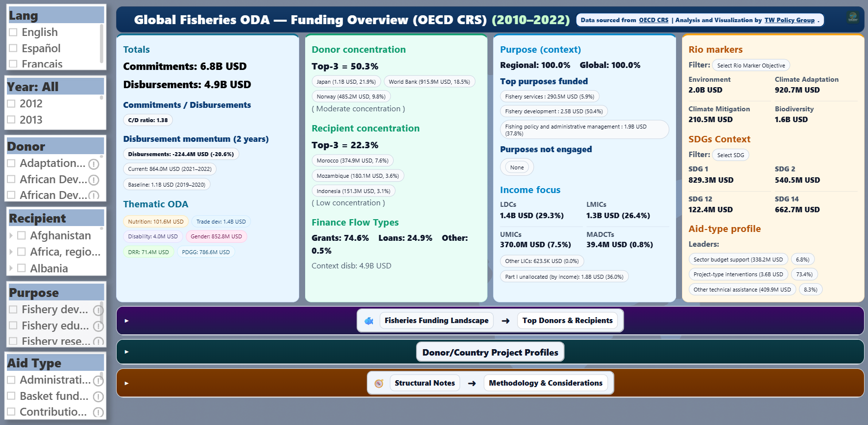Click the Lang list scrollbar
Image resolution: width=868 pixels, height=425 pixels.
pos(102,43)
